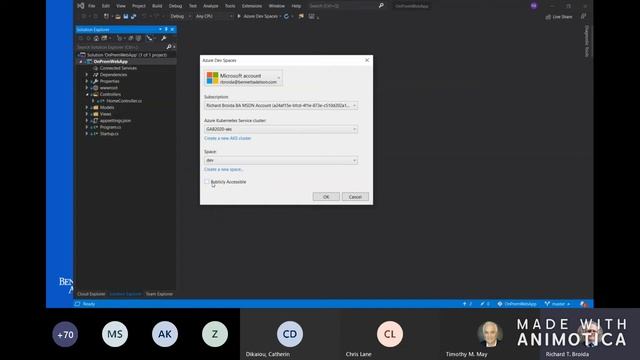
Task: Click the Open File toolbar icon
Action: tap(118, 16)
